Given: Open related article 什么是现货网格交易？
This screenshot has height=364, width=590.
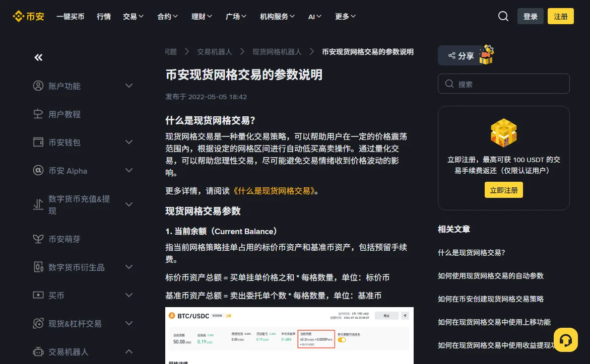Looking at the screenshot, I should tap(472, 253).
